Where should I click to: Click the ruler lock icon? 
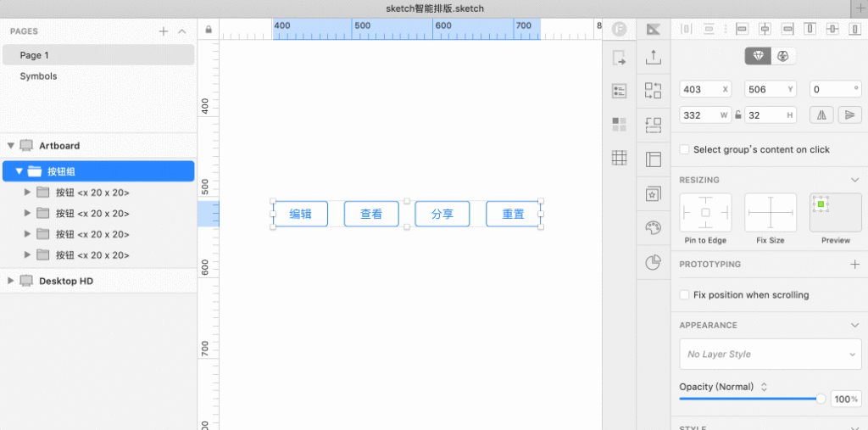[209, 30]
